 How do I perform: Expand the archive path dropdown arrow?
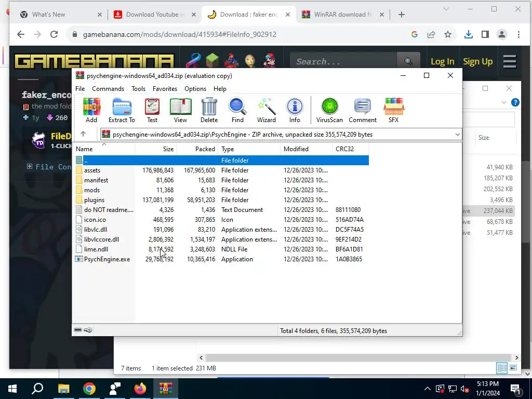click(457, 135)
